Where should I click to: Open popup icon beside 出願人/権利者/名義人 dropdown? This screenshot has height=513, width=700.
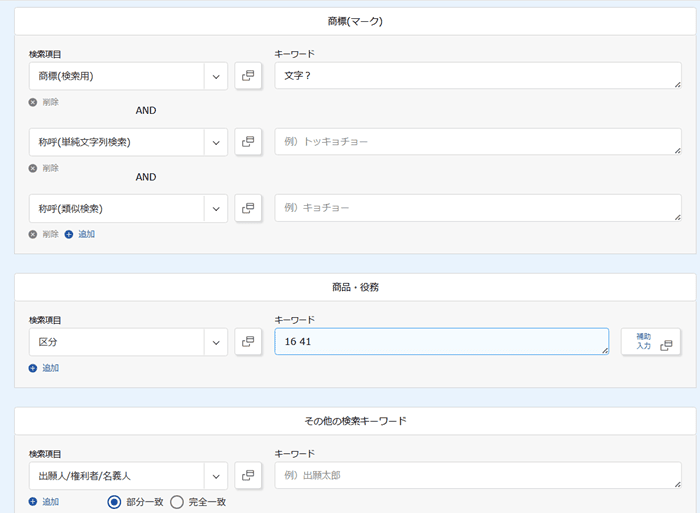248,475
